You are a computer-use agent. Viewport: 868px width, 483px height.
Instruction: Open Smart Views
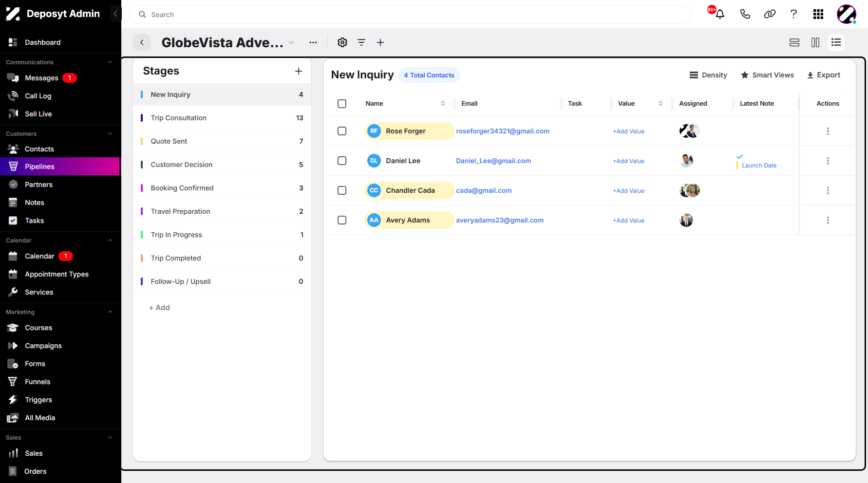coord(767,75)
